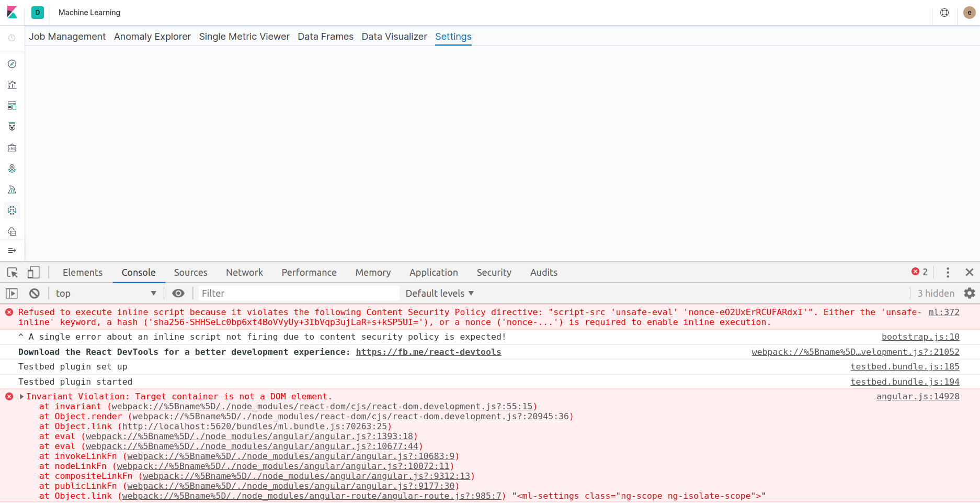
Task: Click the console Filter input
Action: tap(298, 294)
